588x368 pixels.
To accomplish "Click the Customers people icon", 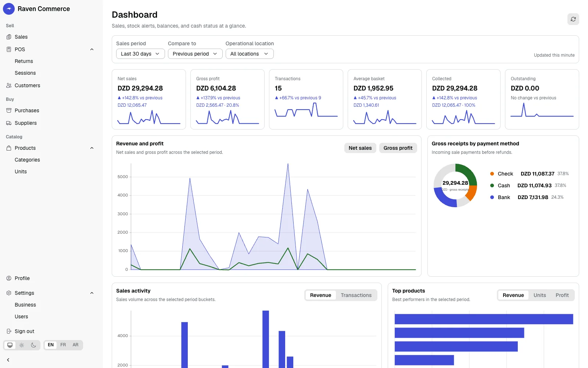I will [x=9, y=85].
